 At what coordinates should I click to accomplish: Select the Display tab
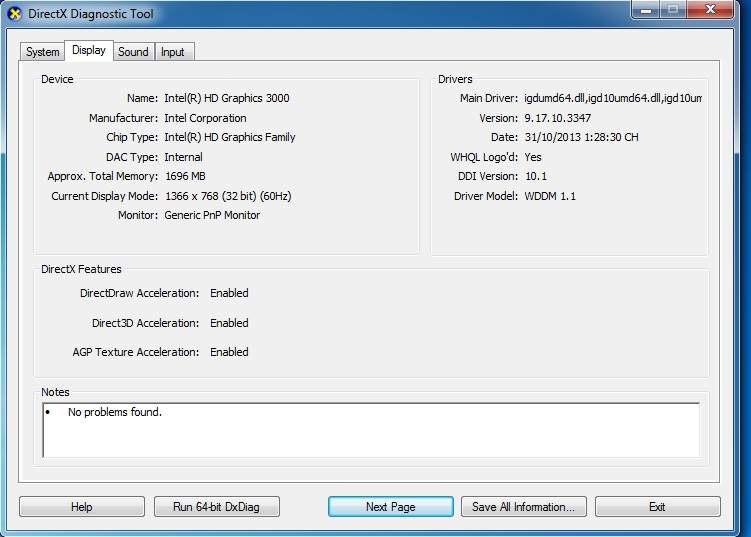[89, 50]
